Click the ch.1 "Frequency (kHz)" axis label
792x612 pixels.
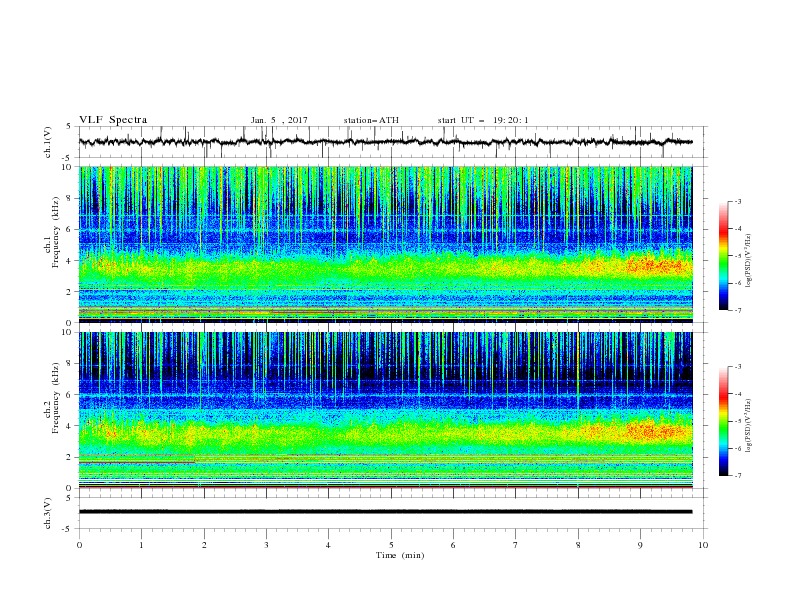pyautogui.click(x=56, y=230)
